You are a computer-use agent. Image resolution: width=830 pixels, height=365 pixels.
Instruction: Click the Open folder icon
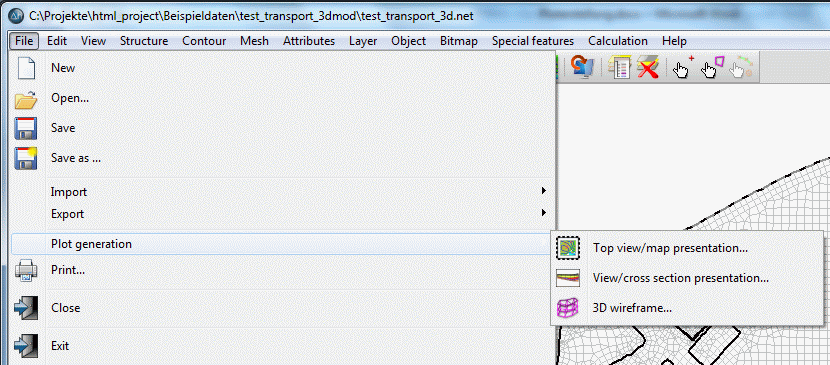26,98
